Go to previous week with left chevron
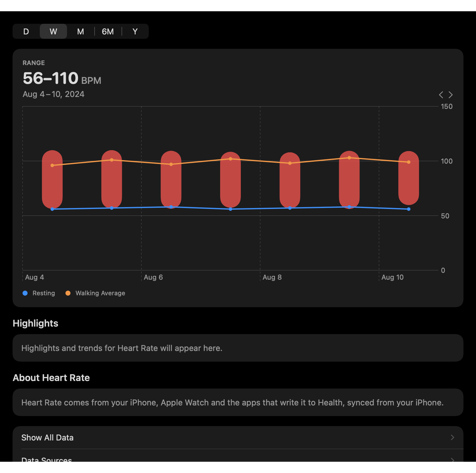Screen dimensions: 476x473 point(441,95)
